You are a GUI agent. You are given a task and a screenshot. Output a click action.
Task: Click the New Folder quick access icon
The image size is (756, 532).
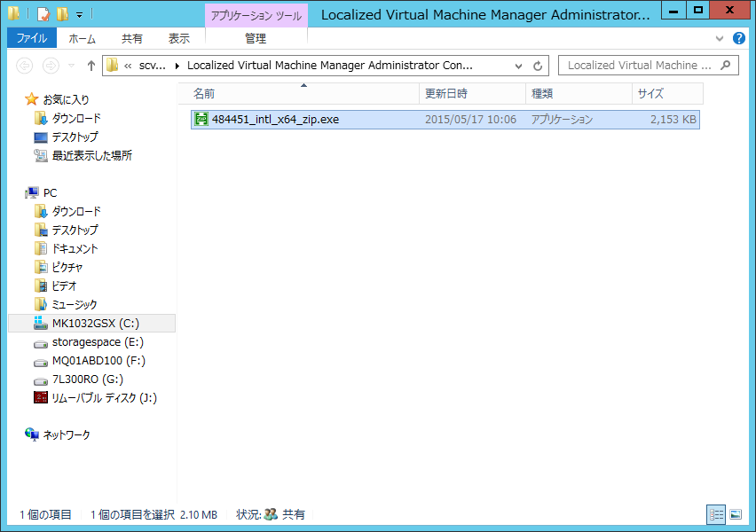click(62, 14)
